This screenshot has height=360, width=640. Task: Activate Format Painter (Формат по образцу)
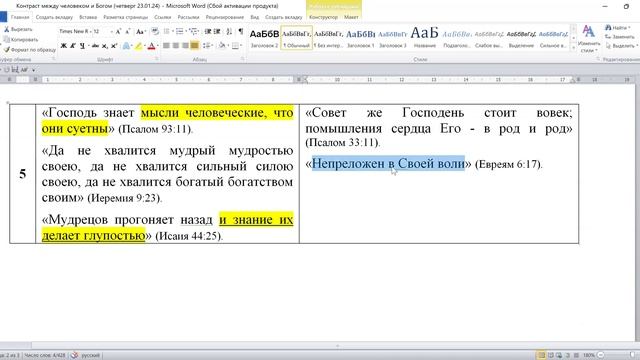(x=29, y=50)
